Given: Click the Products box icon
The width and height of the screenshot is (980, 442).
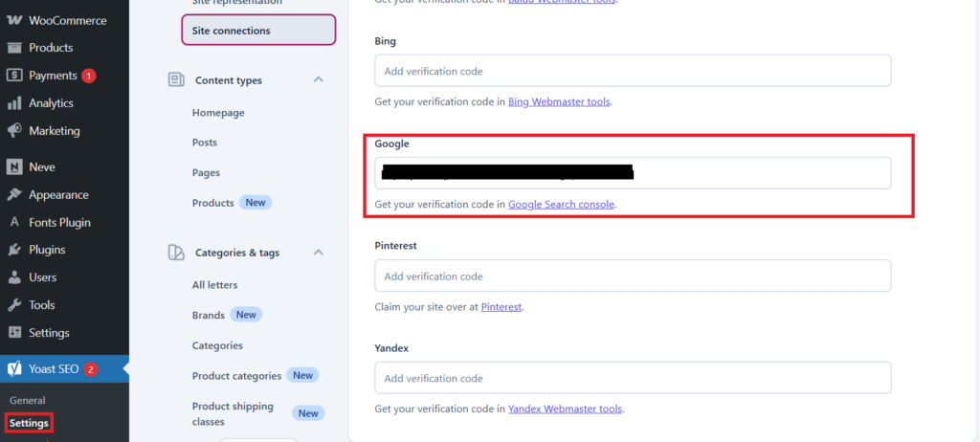Looking at the screenshot, I should (14, 48).
